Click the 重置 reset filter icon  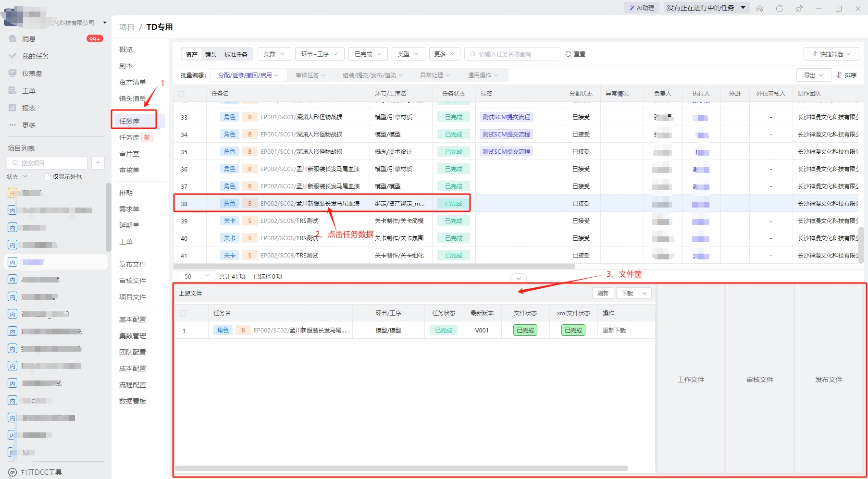click(x=568, y=54)
